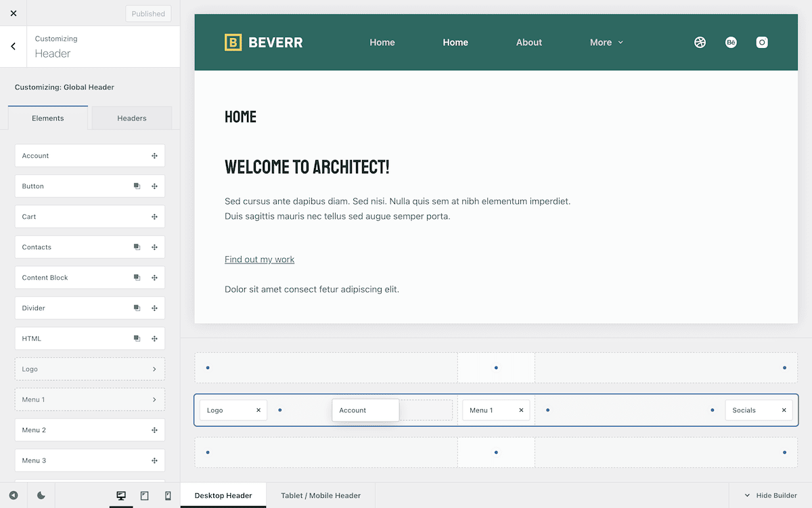Expand the Logo element settings
812x508 pixels.
(154, 369)
